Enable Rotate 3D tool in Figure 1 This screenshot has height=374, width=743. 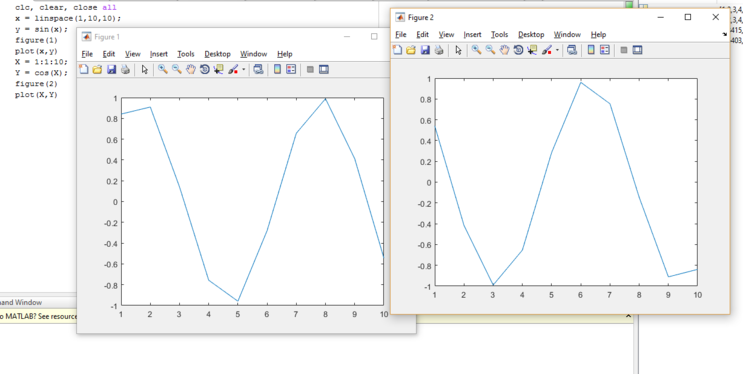(204, 70)
